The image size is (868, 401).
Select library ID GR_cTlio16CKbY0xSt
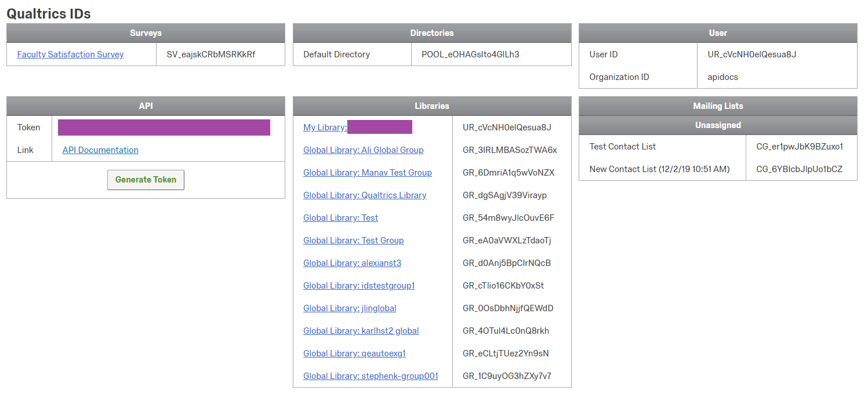click(x=503, y=286)
